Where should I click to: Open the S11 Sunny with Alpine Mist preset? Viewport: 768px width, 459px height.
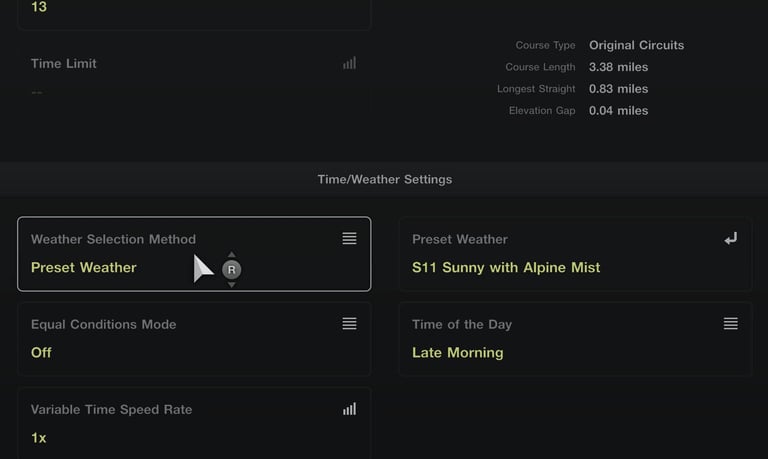[x=506, y=268]
